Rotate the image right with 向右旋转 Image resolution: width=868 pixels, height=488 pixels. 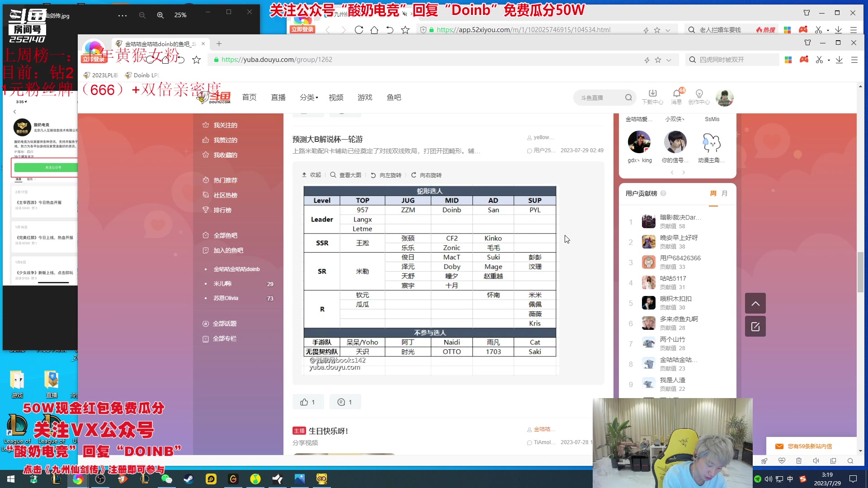[426, 175]
